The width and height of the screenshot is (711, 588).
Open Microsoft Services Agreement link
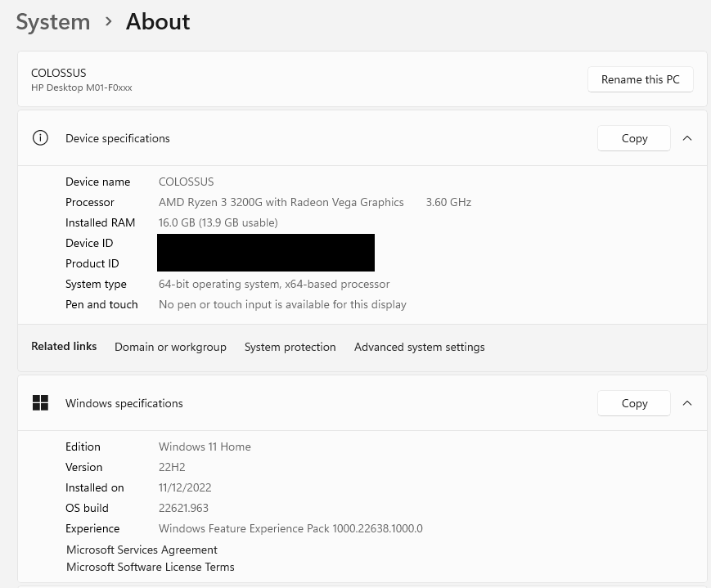coord(142,550)
